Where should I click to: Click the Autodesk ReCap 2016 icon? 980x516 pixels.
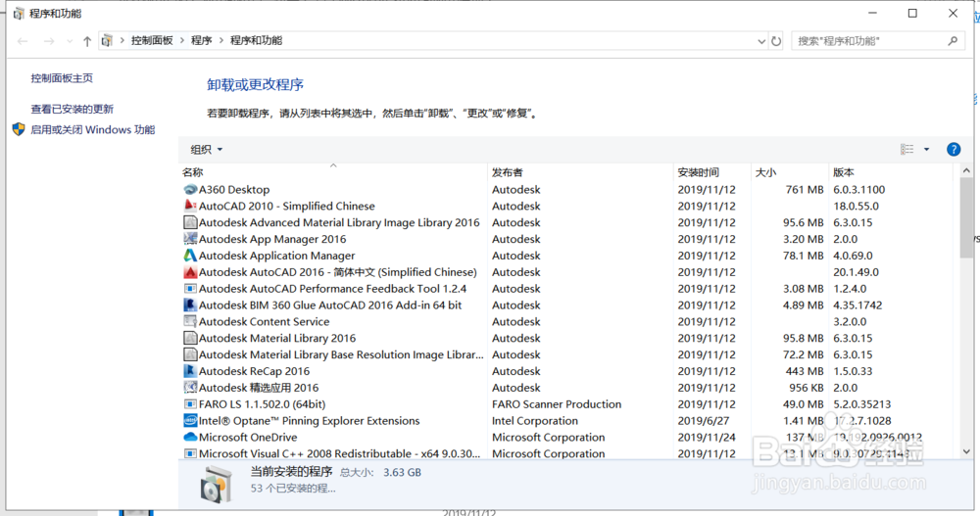click(190, 371)
